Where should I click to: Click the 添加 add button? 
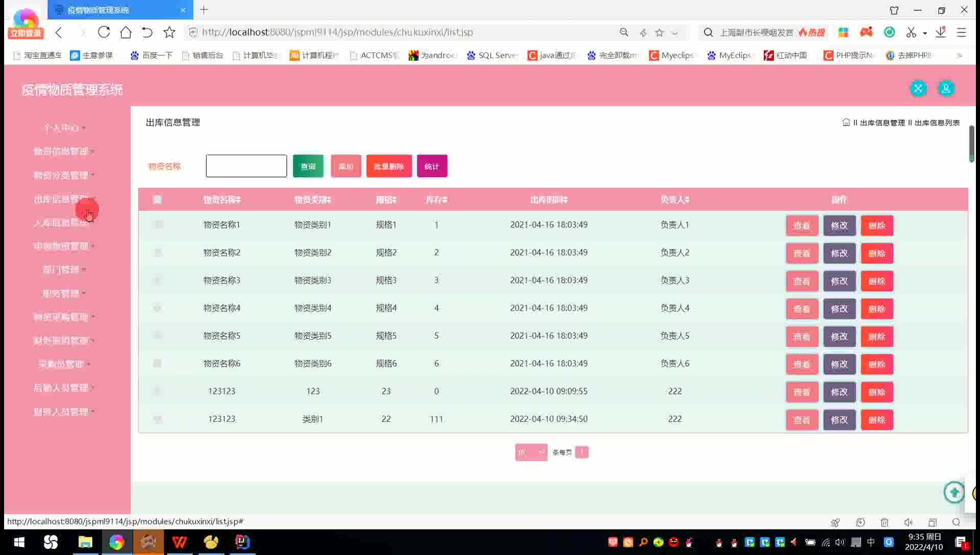coord(346,166)
